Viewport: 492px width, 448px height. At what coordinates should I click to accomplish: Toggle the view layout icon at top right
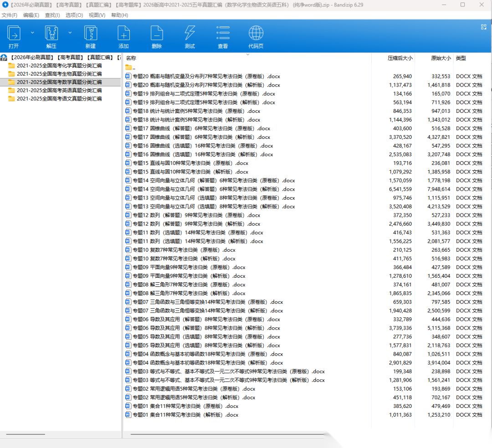tap(484, 27)
